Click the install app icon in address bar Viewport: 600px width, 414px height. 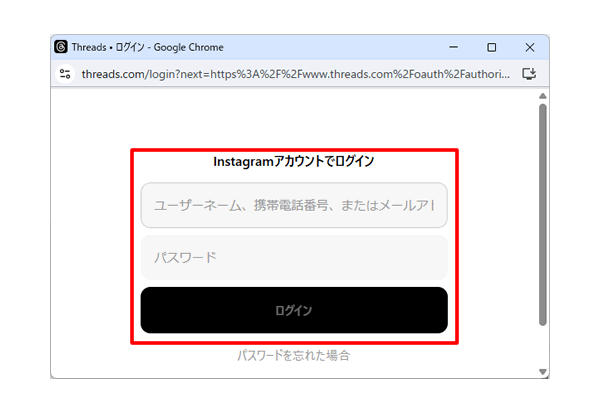[529, 74]
